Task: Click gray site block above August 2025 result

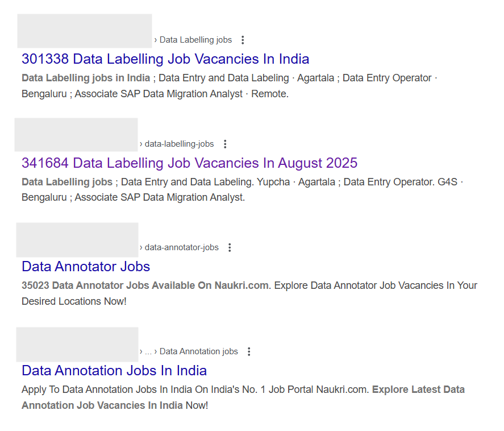Action: (x=76, y=135)
